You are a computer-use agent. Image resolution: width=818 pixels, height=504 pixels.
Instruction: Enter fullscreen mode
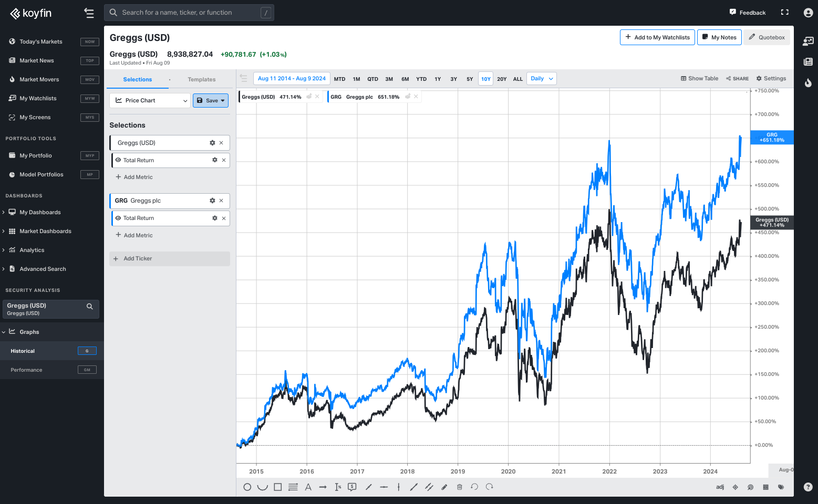pos(785,12)
